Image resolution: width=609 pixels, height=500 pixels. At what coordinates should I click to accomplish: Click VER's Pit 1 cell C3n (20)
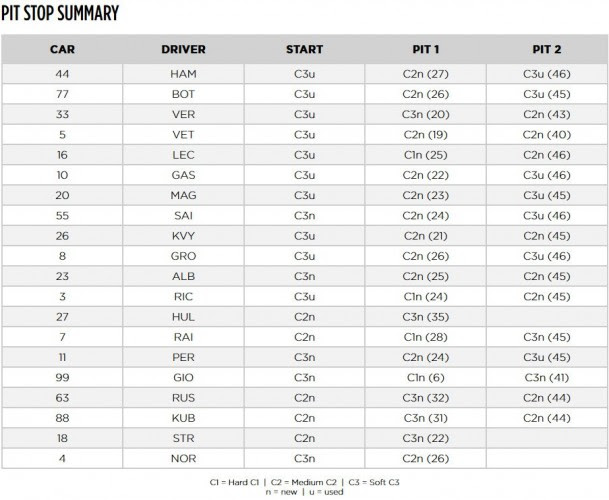tap(426, 114)
